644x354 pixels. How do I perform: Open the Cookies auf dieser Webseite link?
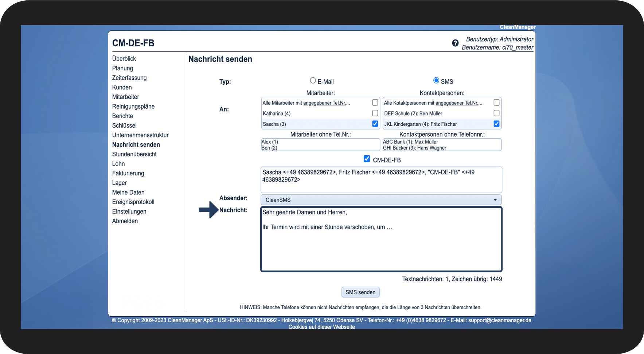coord(321,327)
